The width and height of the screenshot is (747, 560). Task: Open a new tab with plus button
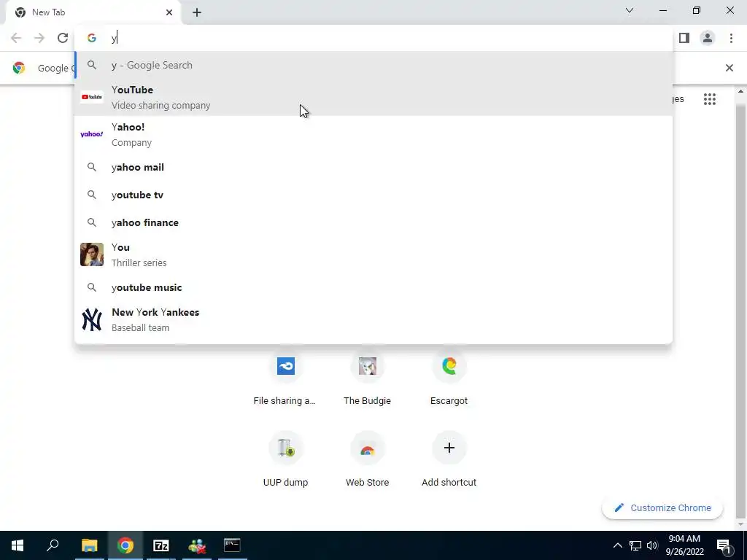(x=197, y=13)
